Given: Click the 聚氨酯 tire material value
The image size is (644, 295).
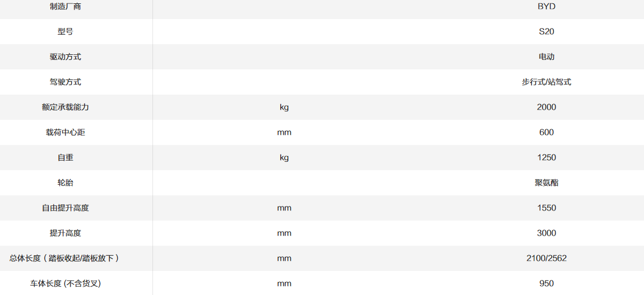Looking at the screenshot, I should pyautogui.click(x=546, y=183).
